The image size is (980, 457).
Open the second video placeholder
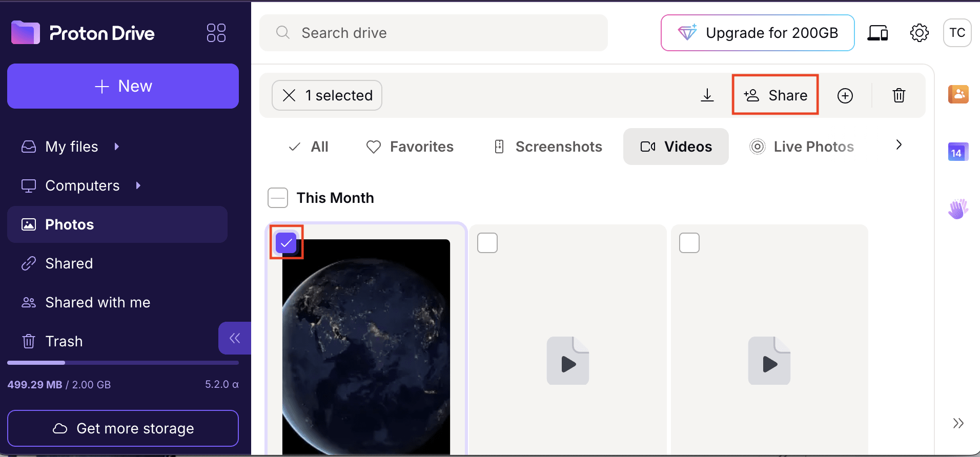point(568,361)
